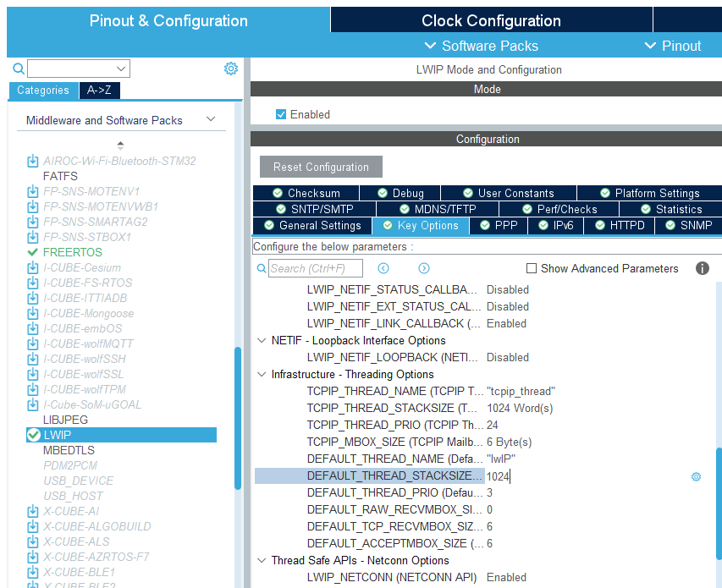
Task: Click gear icon on DEFAULT_THREAD_STACKSIZE row
Action: pyautogui.click(x=697, y=476)
